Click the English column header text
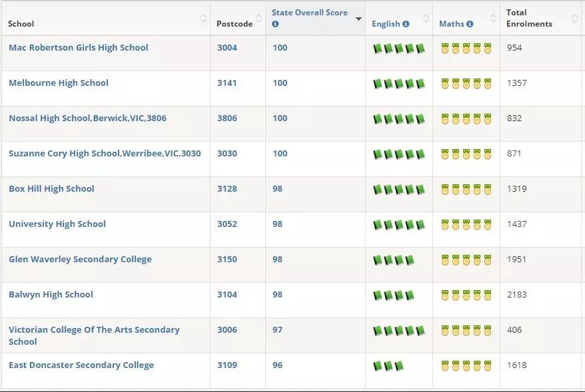 (x=386, y=24)
